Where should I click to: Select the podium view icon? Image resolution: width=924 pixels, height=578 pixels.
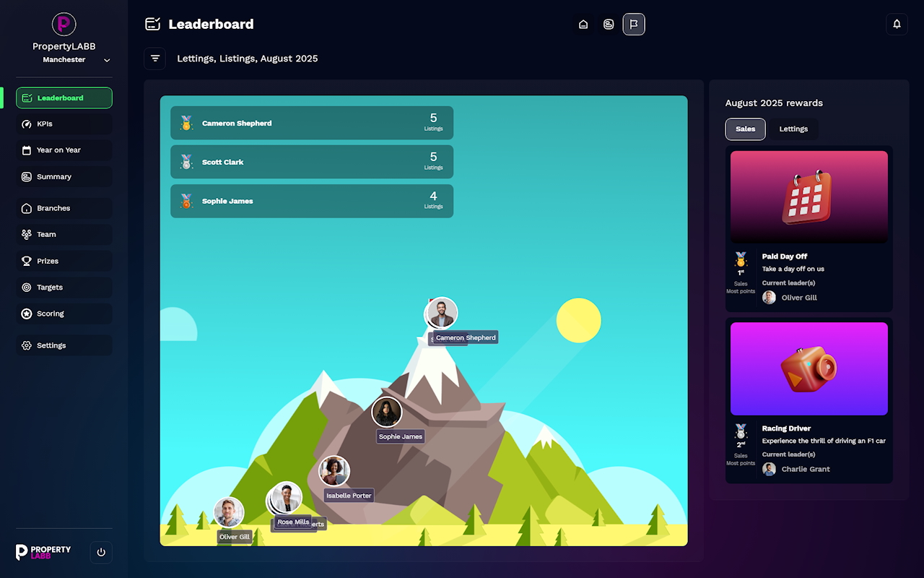tap(609, 25)
